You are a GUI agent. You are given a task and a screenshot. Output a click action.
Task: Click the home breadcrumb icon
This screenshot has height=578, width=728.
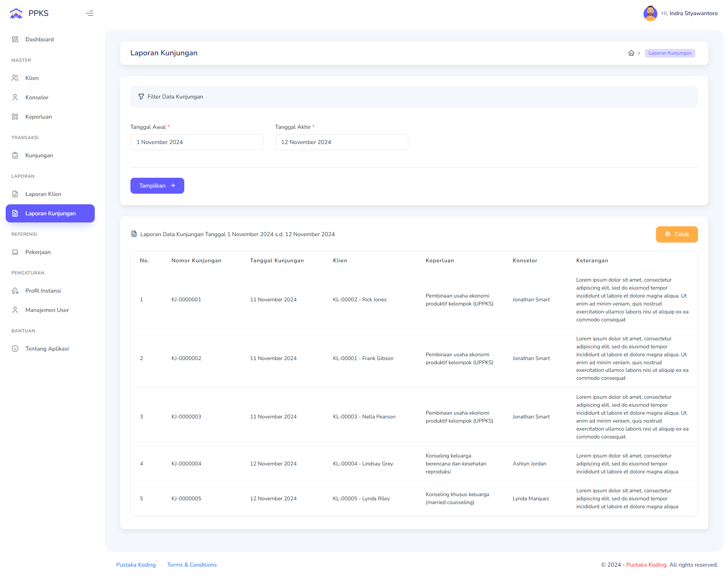[631, 53]
